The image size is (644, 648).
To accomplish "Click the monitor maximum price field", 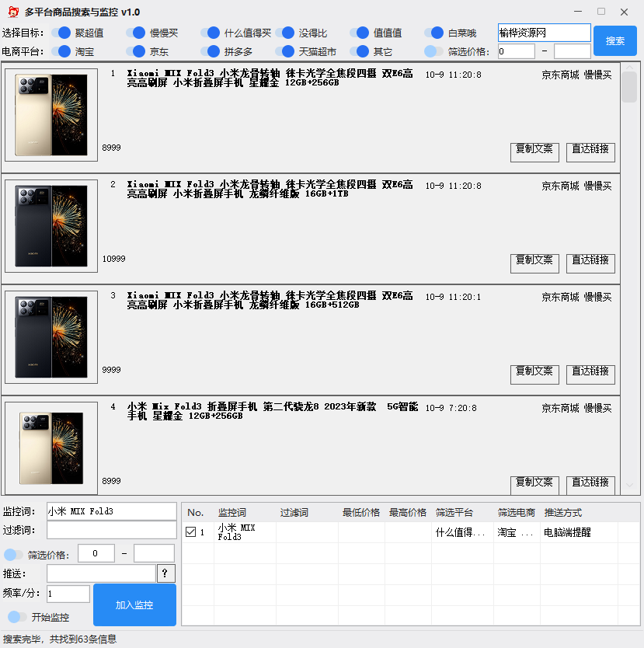I will click(154, 553).
